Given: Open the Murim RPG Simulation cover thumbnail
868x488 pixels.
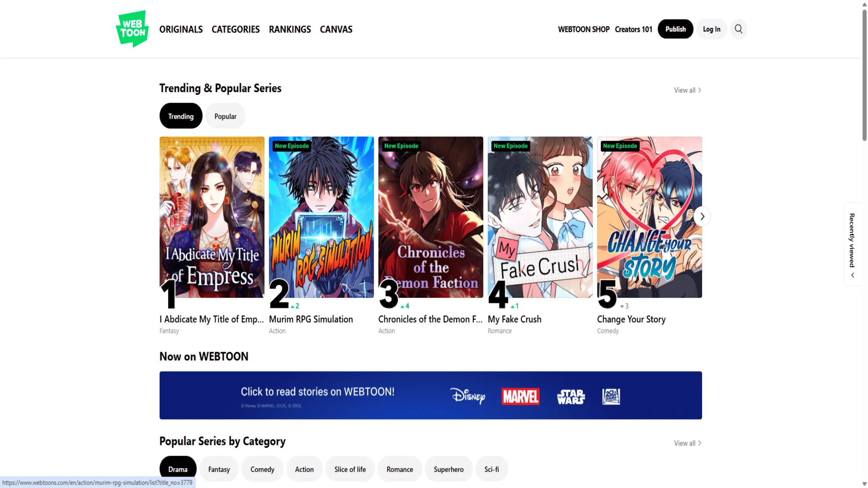Looking at the screenshot, I should coord(321,217).
